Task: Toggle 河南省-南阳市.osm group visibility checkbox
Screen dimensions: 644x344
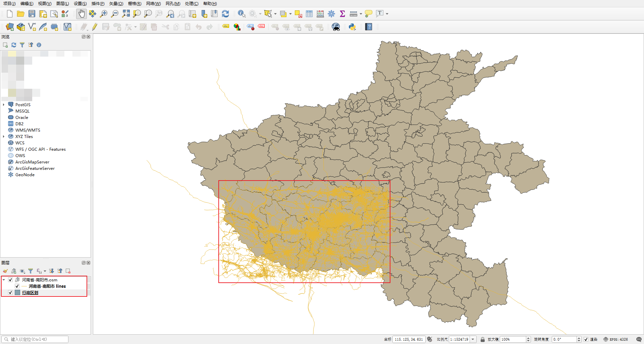Action: pos(10,280)
